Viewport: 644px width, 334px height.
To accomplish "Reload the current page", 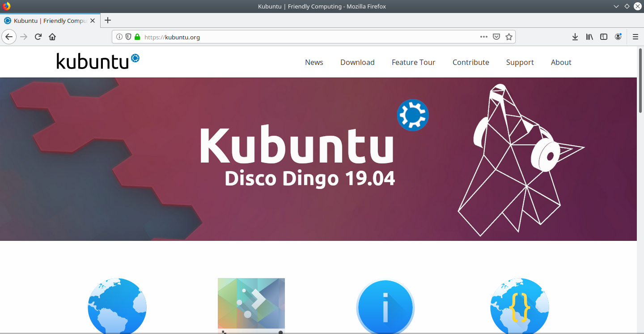I will tap(38, 37).
